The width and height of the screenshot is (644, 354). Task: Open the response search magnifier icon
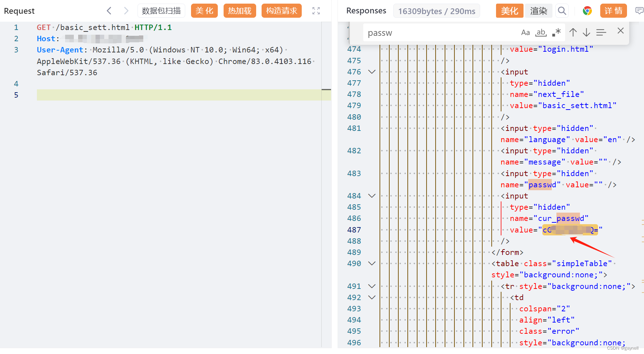[562, 11]
